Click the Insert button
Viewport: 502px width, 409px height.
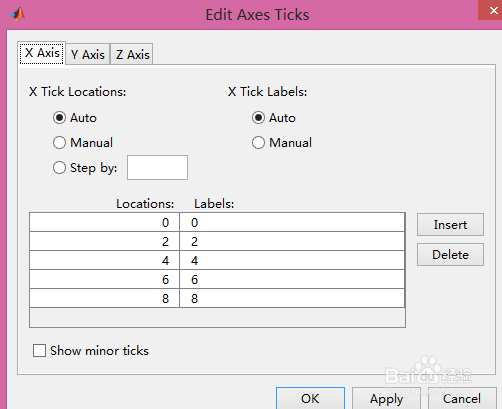pyautogui.click(x=450, y=225)
